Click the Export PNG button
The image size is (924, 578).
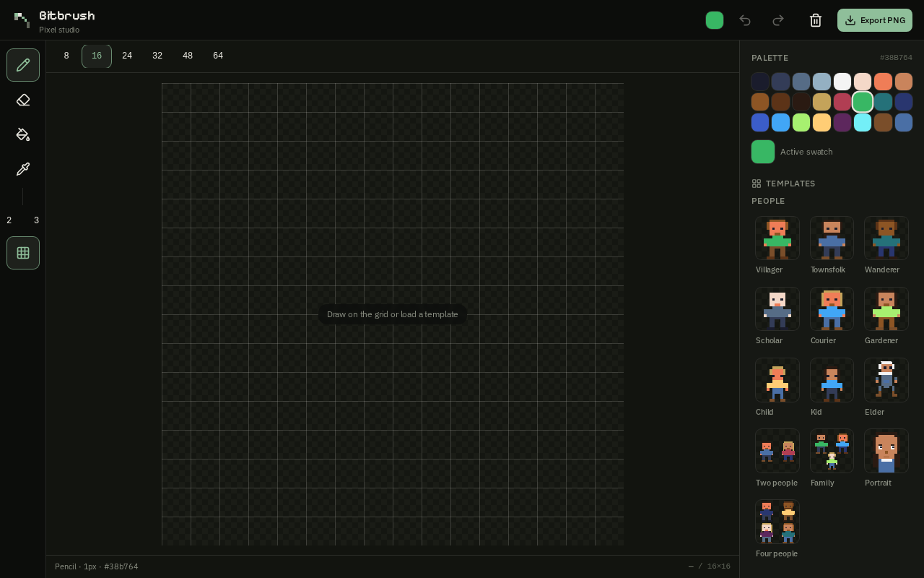tap(875, 20)
